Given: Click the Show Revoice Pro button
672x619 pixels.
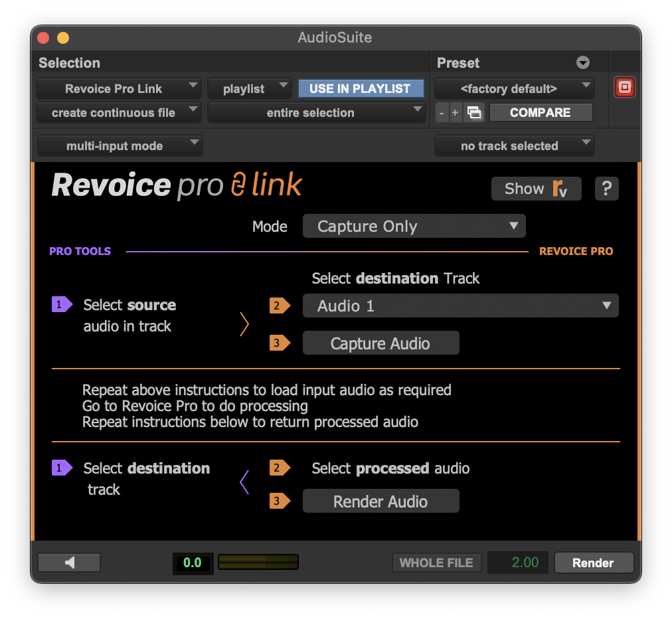Looking at the screenshot, I should [536, 189].
